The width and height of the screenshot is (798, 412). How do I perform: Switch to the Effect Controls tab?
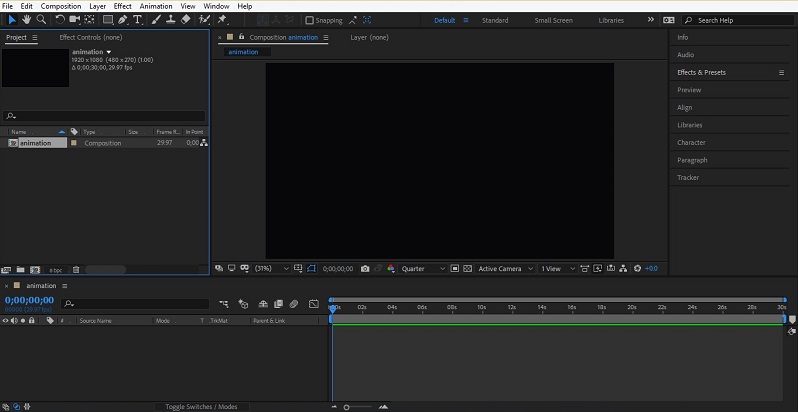coord(91,37)
